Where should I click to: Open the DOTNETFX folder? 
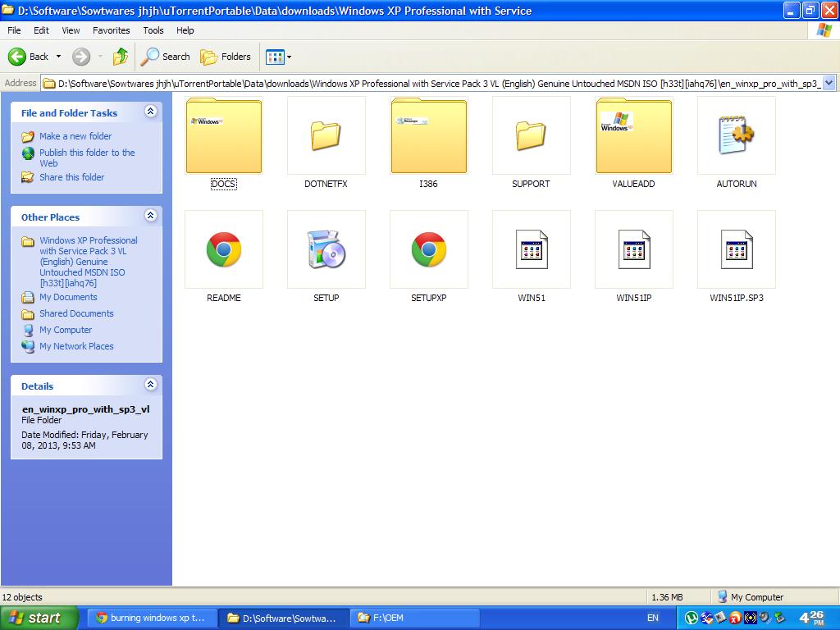point(326,135)
